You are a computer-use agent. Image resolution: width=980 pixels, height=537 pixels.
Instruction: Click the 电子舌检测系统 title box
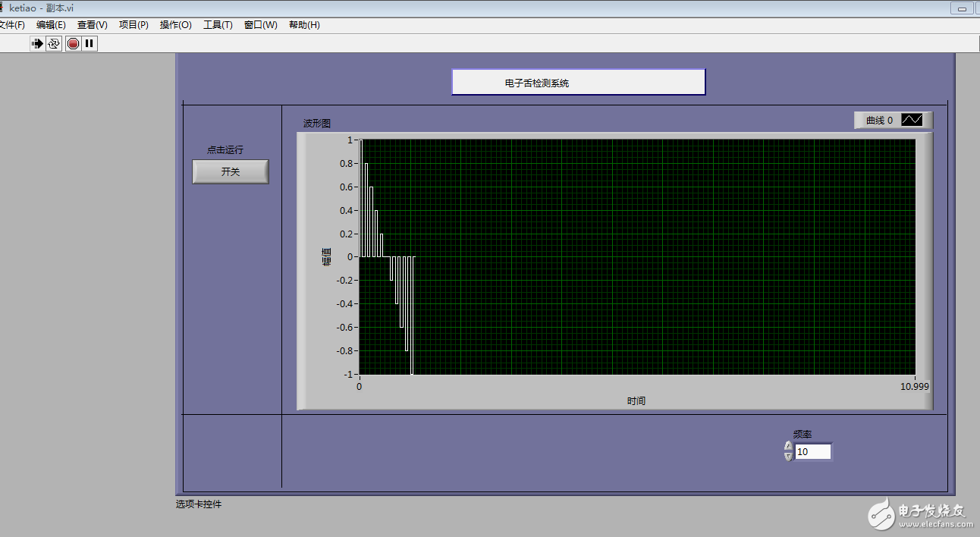coord(579,83)
